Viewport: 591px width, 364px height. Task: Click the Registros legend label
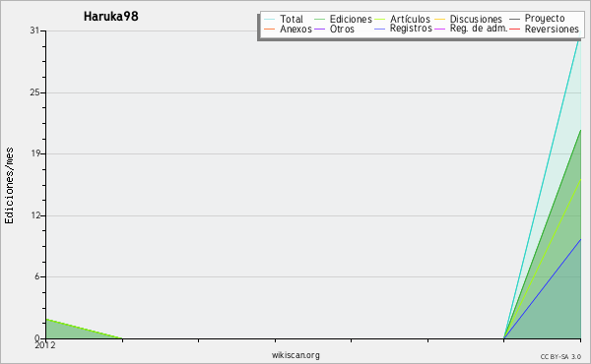click(x=411, y=29)
